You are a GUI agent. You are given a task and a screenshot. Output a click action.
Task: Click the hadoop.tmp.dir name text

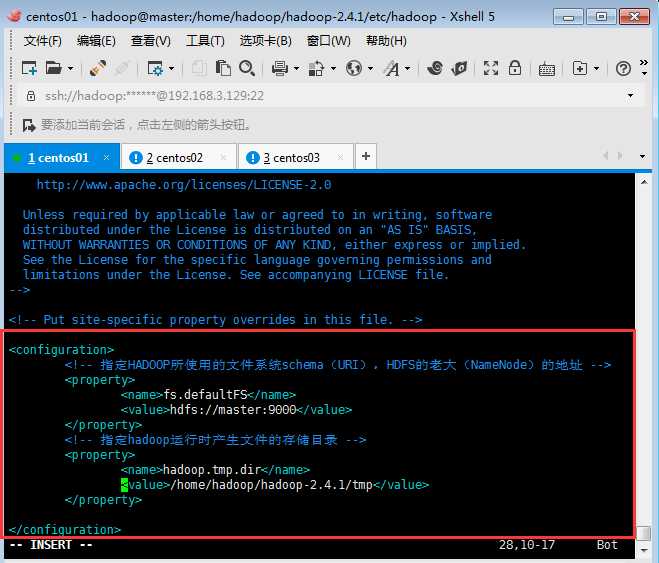pos(212,470)
